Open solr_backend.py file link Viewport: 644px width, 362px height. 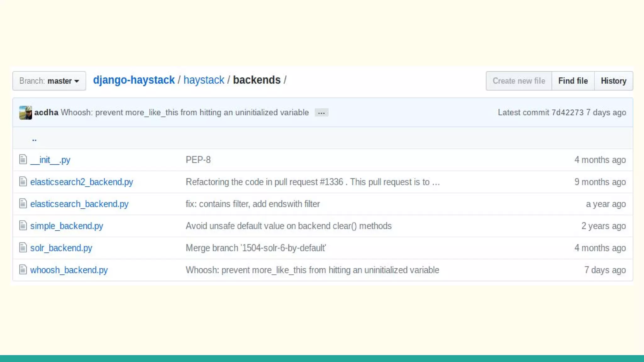pos(61,248)
